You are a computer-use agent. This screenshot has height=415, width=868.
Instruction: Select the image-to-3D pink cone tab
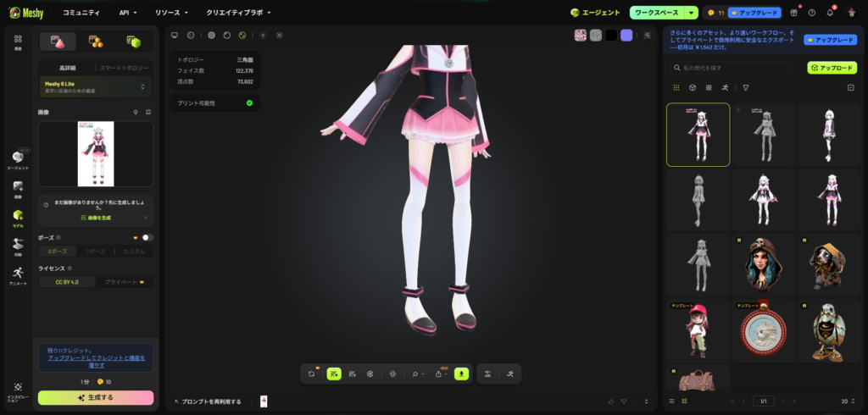point(58,41)
